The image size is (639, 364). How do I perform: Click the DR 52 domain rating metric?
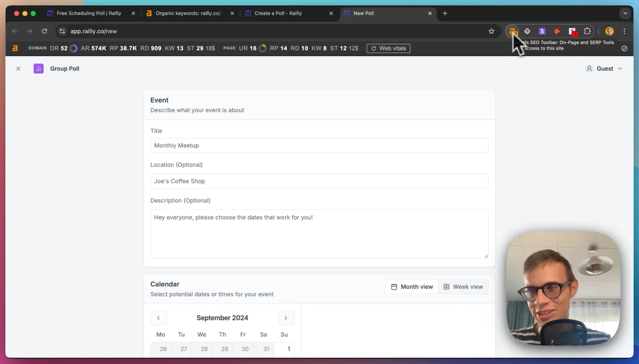[59, 48]
